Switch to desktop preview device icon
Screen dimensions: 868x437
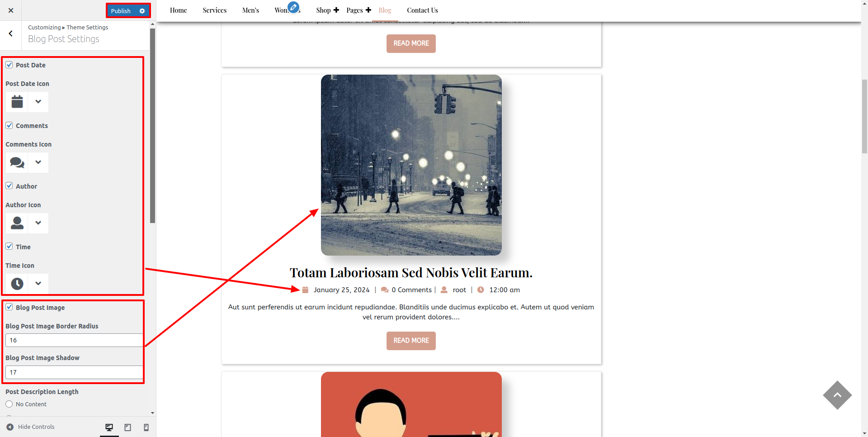[109, 427]
